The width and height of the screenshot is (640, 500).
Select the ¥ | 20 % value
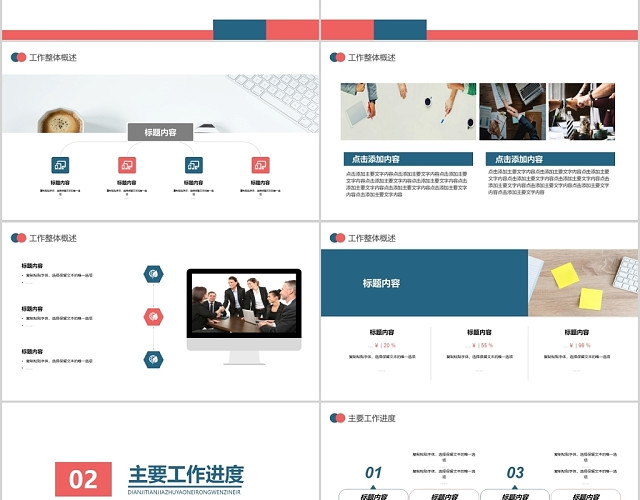384,345
